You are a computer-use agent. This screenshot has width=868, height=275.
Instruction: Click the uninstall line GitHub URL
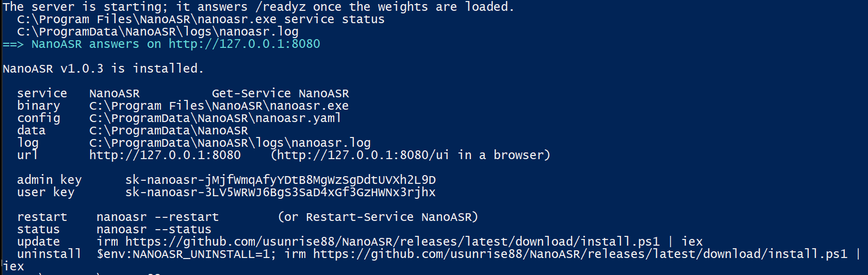[580, 254]
